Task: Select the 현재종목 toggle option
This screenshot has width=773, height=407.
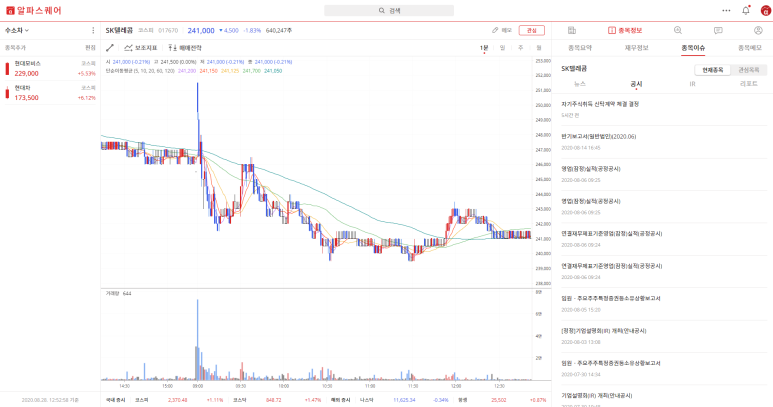Action: click(x=713, y=70)
